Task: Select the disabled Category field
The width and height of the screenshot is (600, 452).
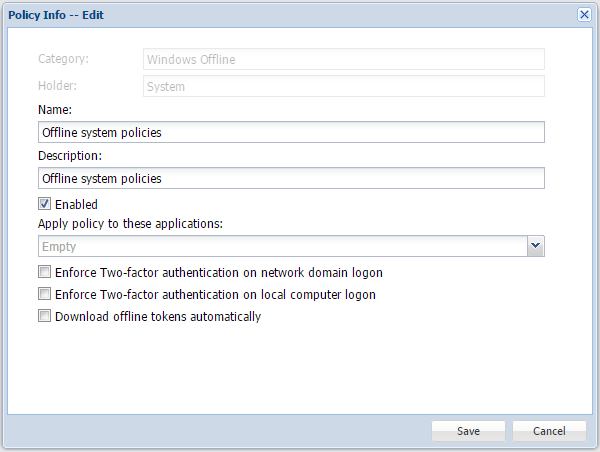Action: (x=344, y=60)
